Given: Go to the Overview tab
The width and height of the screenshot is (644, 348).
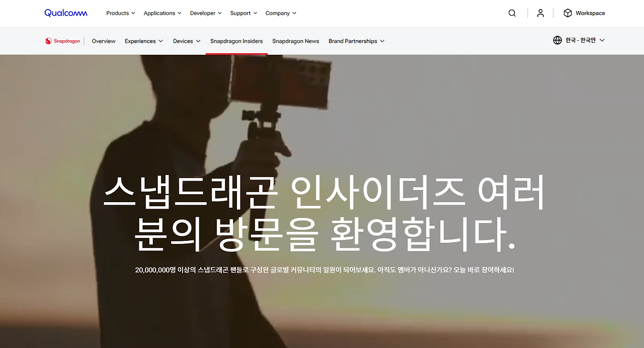Looking at the screenshot, I should point(104,41).
